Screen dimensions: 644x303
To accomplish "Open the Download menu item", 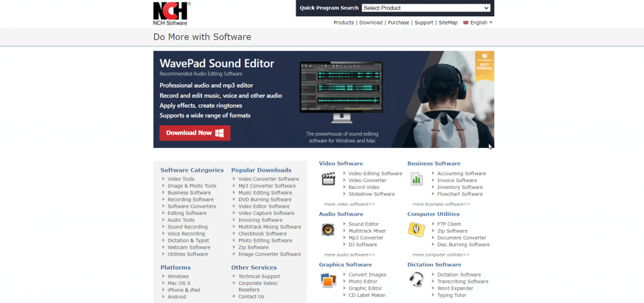I will [371, 23].
